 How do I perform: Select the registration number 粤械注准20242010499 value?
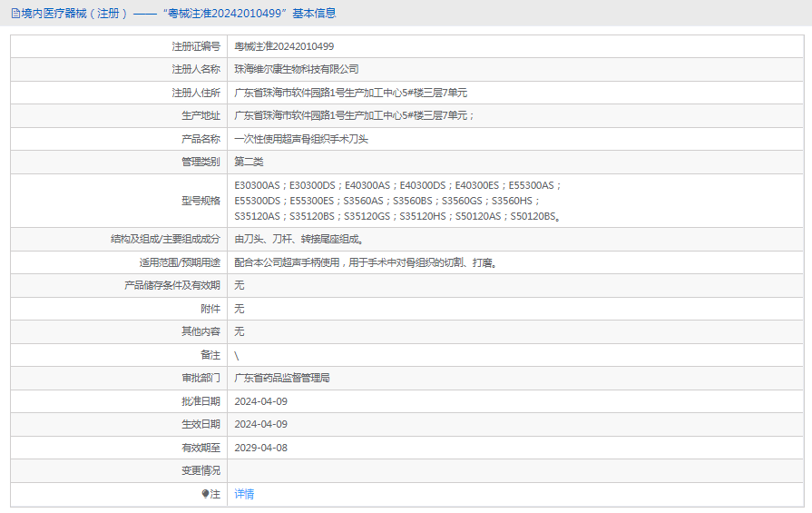point(284,46)
